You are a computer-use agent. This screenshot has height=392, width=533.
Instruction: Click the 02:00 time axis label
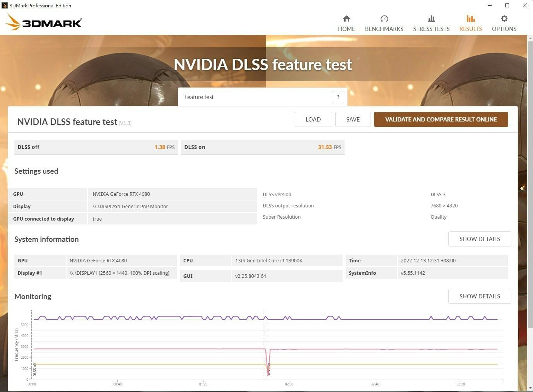[289, 384]
